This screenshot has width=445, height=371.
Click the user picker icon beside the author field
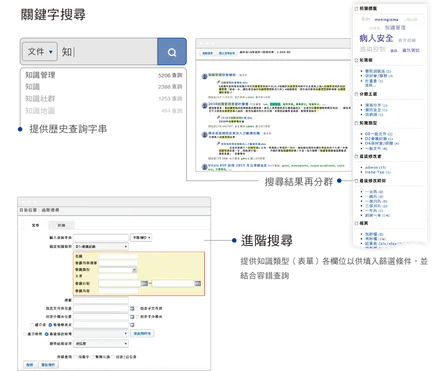(132, 325)
